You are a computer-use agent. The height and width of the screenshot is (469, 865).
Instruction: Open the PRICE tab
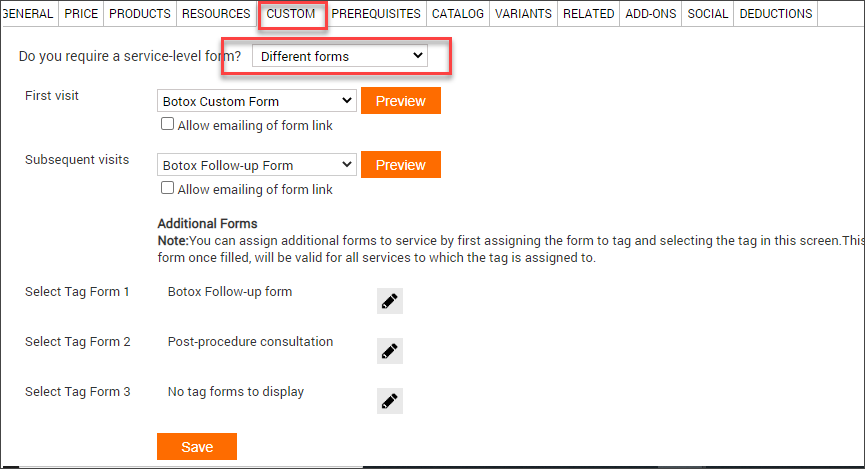(81, 13)
